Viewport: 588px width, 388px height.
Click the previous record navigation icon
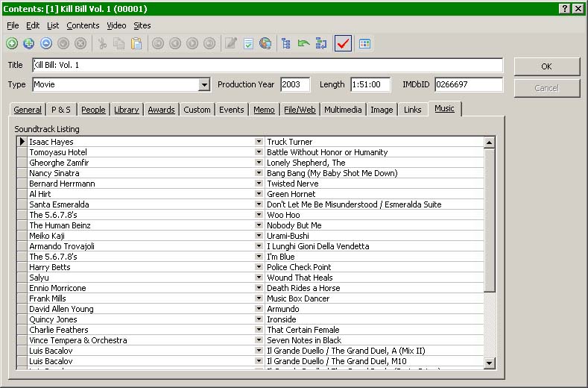click(x=175, y=43)
